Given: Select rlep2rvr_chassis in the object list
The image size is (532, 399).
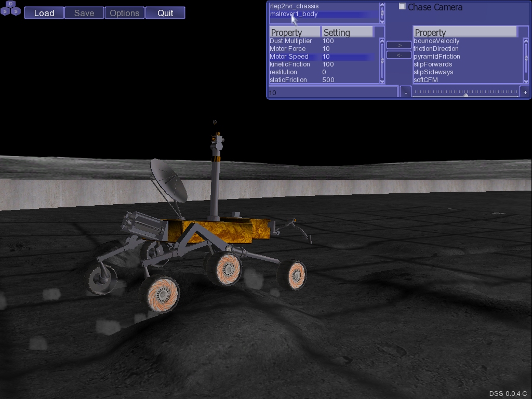Looking at the screenshot, I should (324, 6).
